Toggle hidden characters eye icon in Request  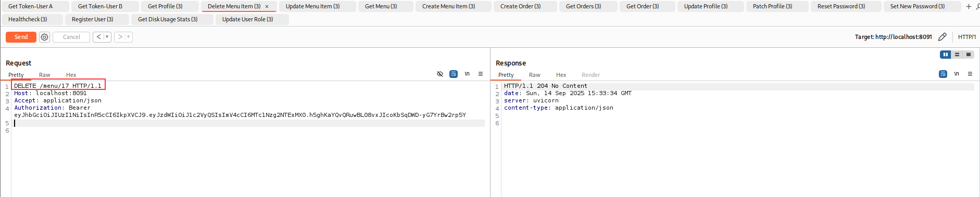(x=440, y=74)
